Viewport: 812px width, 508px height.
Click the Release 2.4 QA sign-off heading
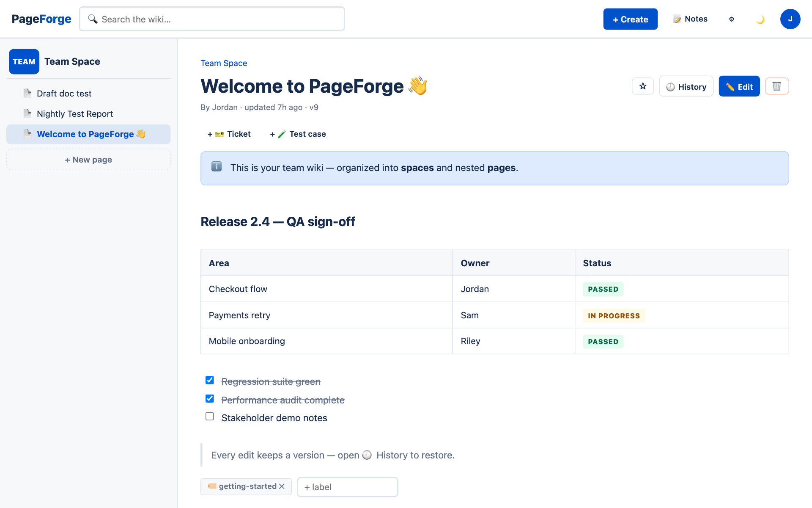(x=278, y=222)
